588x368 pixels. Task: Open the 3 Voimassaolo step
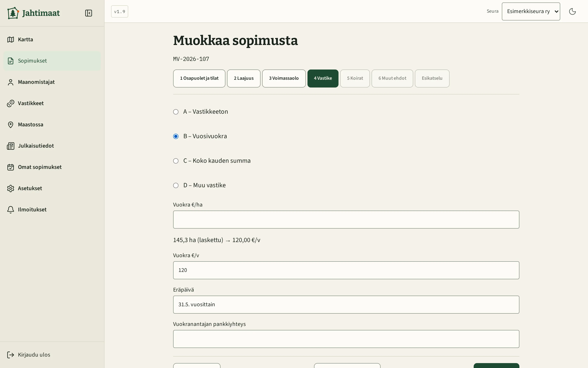pos(284,78)
